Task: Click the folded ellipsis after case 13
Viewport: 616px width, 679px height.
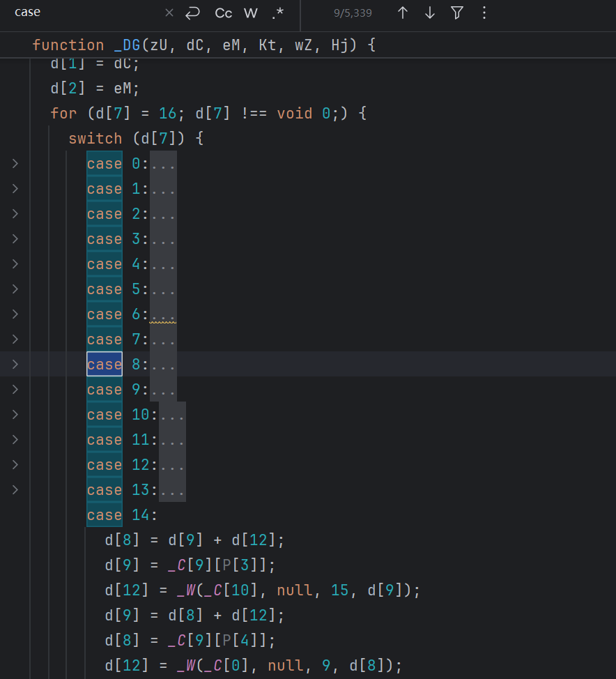Action: point(172,490)
